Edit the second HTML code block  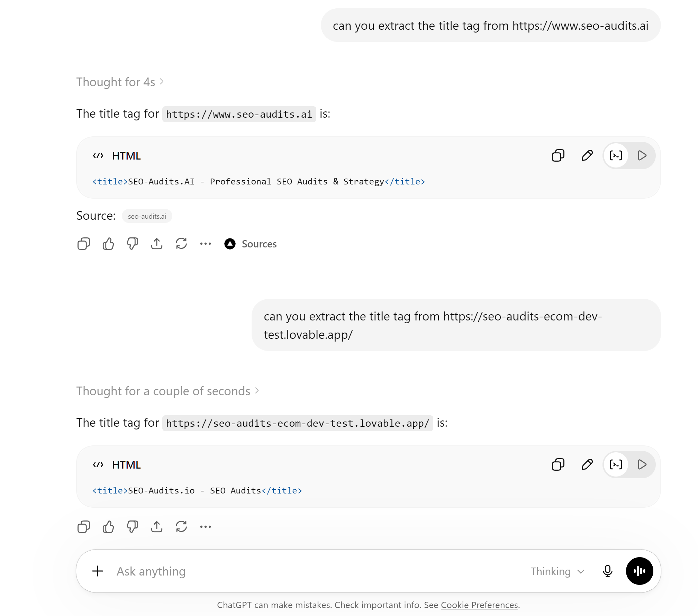(x=587, y=464)
